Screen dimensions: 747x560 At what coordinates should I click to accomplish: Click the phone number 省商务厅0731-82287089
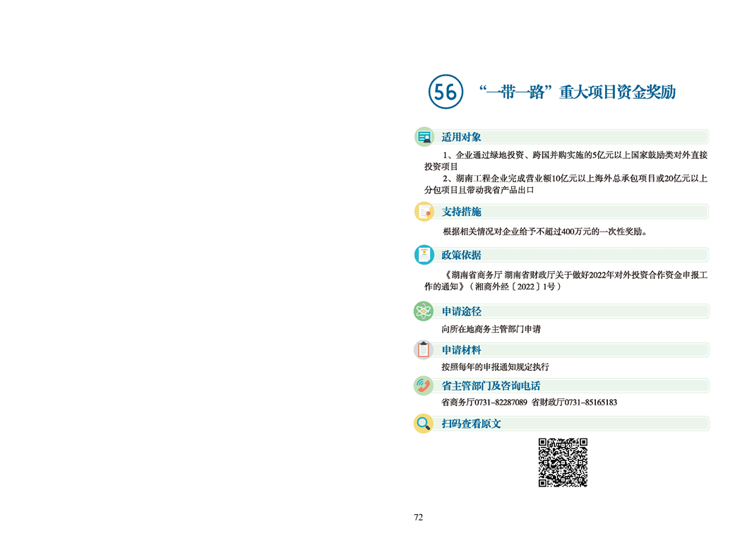[x=484, y=403]
